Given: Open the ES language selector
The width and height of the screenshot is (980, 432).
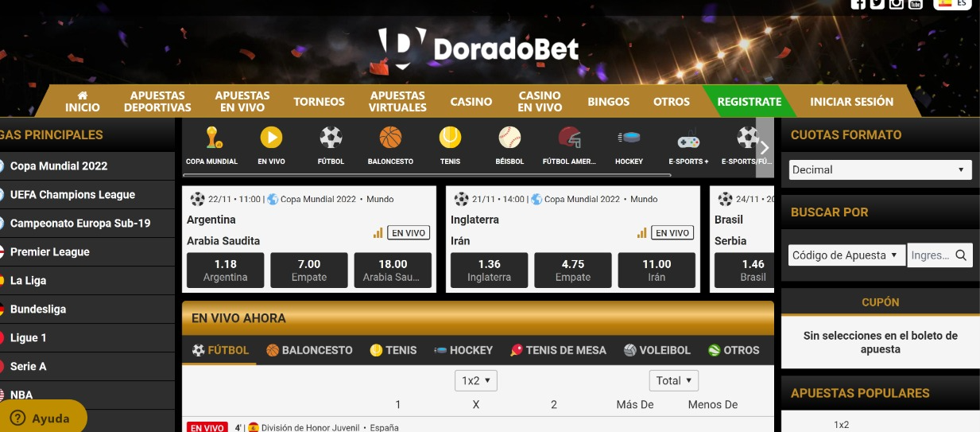Looking at the screenshot, I should [952, 3].
